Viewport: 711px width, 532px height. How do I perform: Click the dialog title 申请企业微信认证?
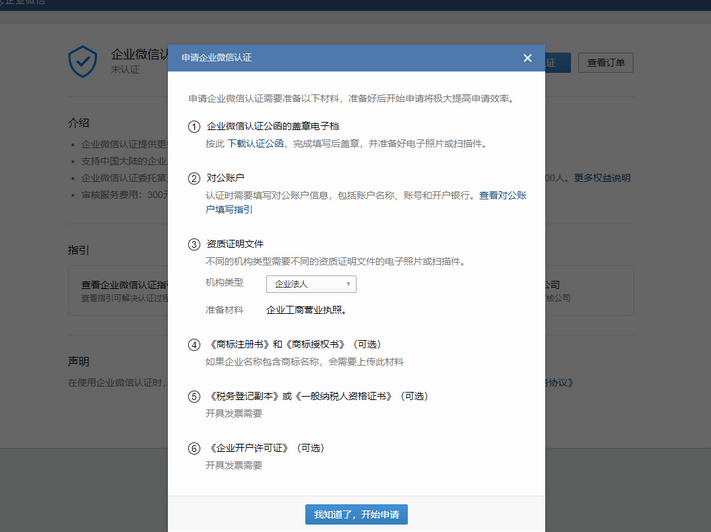tap(216, 58)
